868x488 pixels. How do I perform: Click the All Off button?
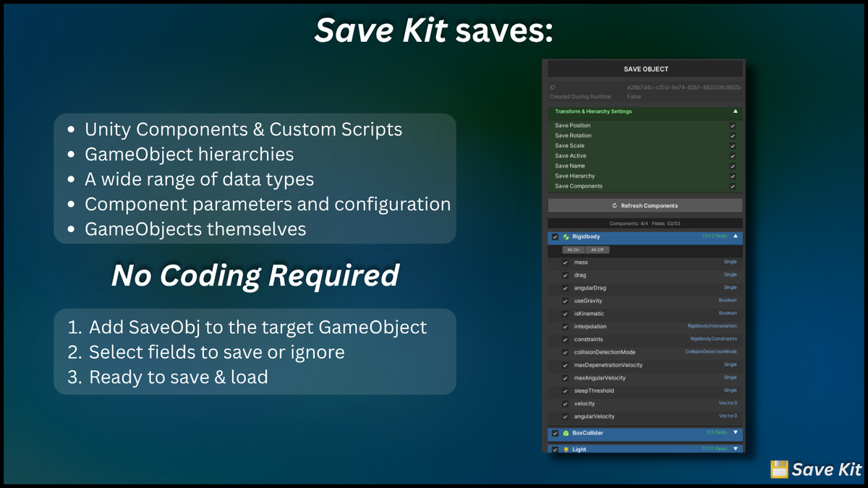[597, 249]
